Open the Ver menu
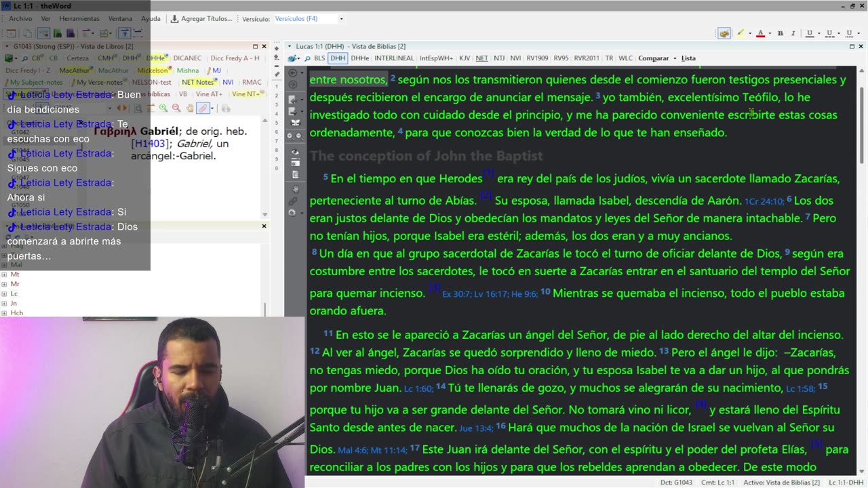The width and height of the screenshot is (868, 488). click(45, 19)
